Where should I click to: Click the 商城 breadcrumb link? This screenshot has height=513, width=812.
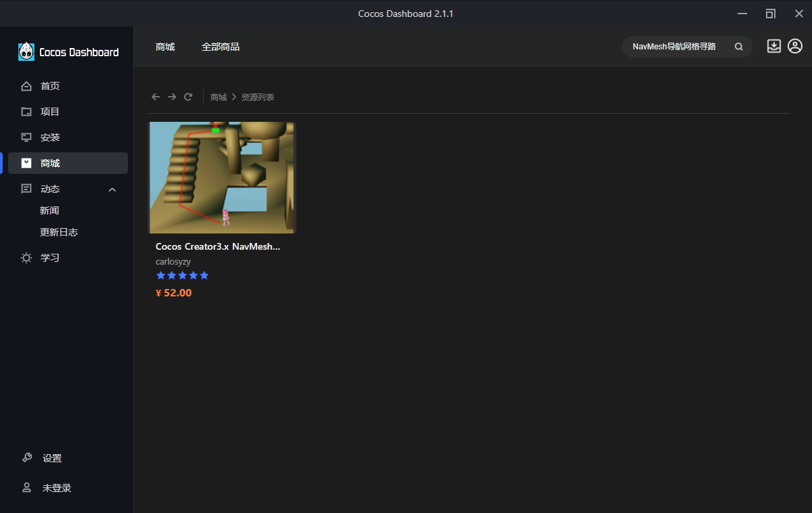tap(219, 97)
